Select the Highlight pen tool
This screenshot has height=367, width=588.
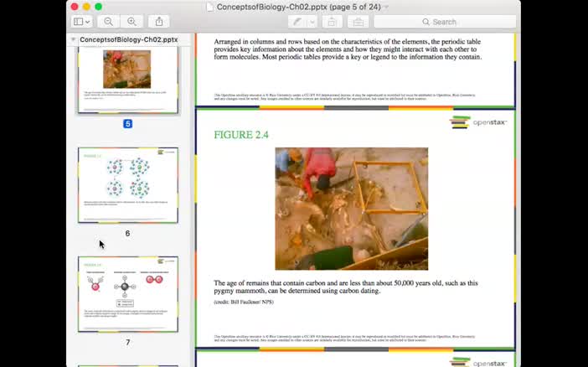coord(297,22)
